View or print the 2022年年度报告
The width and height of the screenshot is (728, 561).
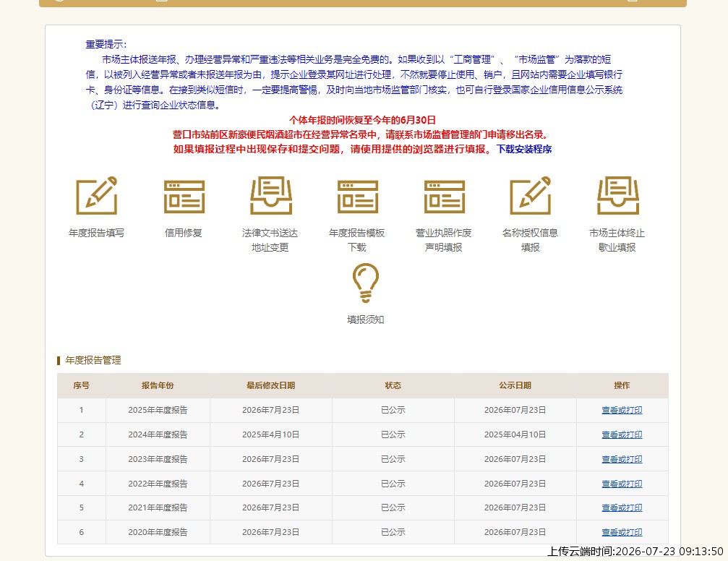622,484
